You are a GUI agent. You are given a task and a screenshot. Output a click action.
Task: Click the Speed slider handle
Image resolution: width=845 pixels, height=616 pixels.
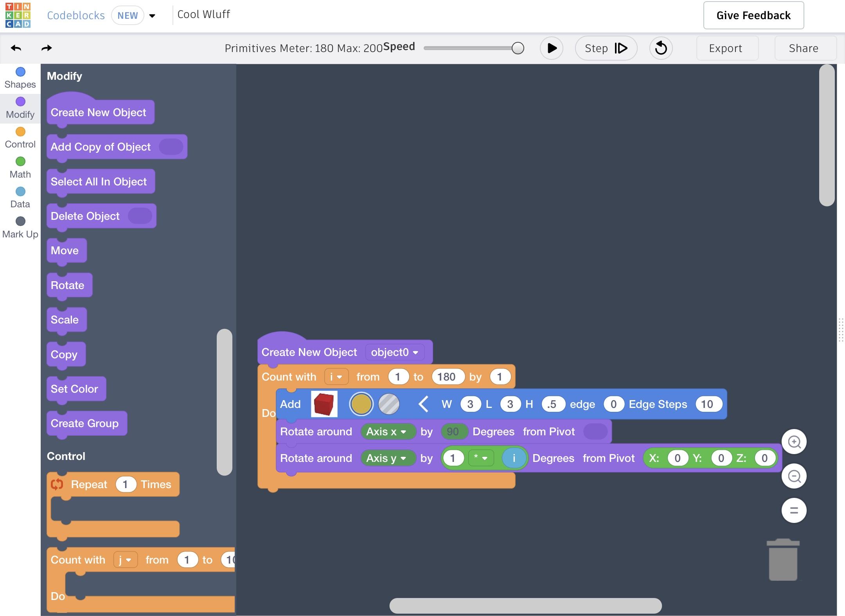(518, 48)
